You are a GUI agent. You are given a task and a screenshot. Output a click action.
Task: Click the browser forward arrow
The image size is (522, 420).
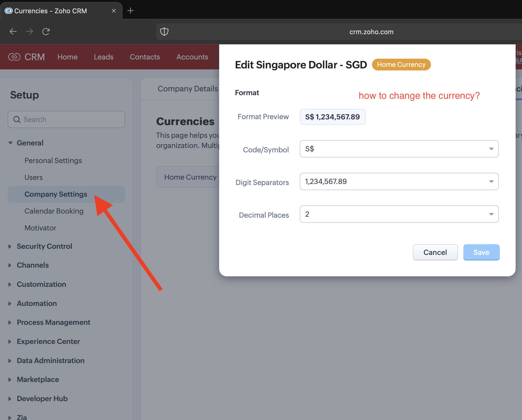pos(30,32)
